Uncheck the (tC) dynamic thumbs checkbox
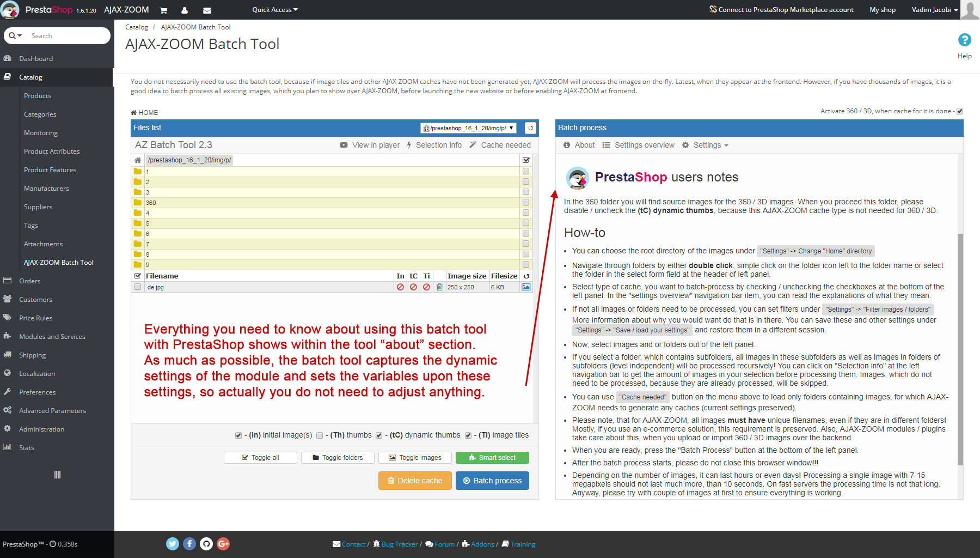980x558 pixels. pos(379,435)
